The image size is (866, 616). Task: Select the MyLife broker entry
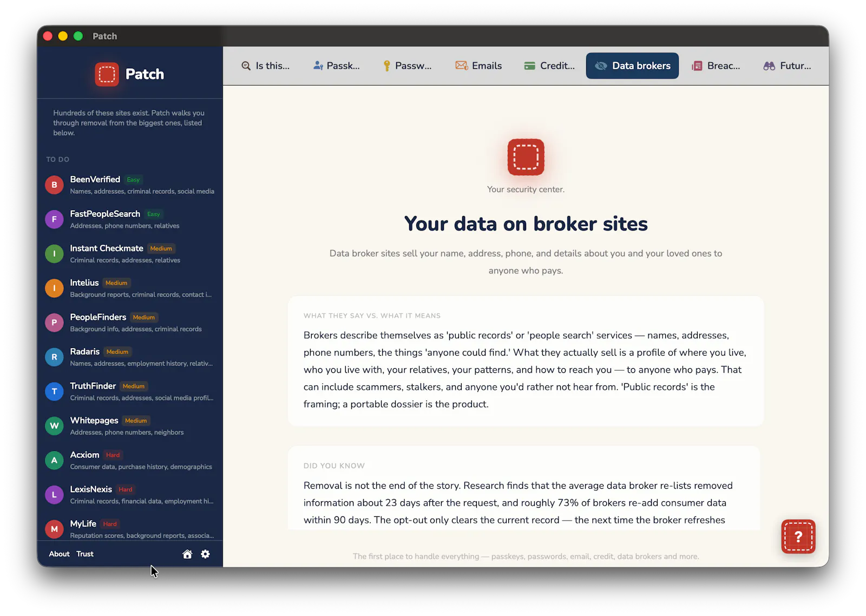(x=130, y=529)
